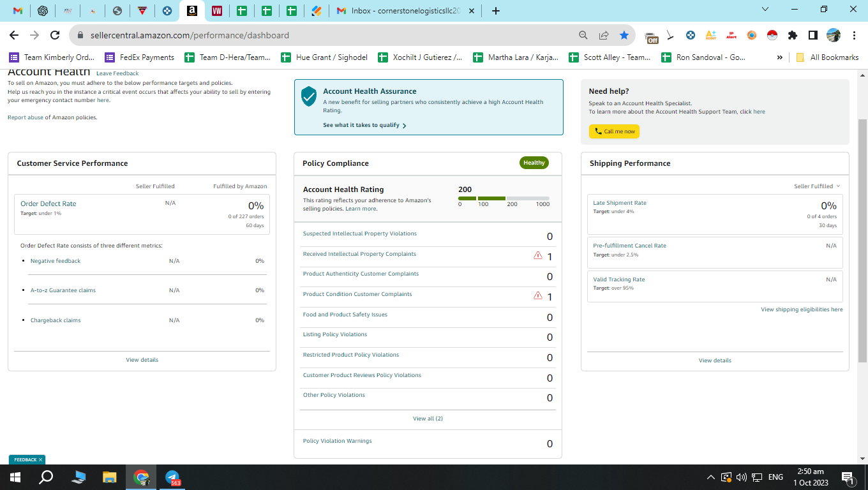Click the extension icon labeled Off
The image size is (868, 490).
pos(651,37)
